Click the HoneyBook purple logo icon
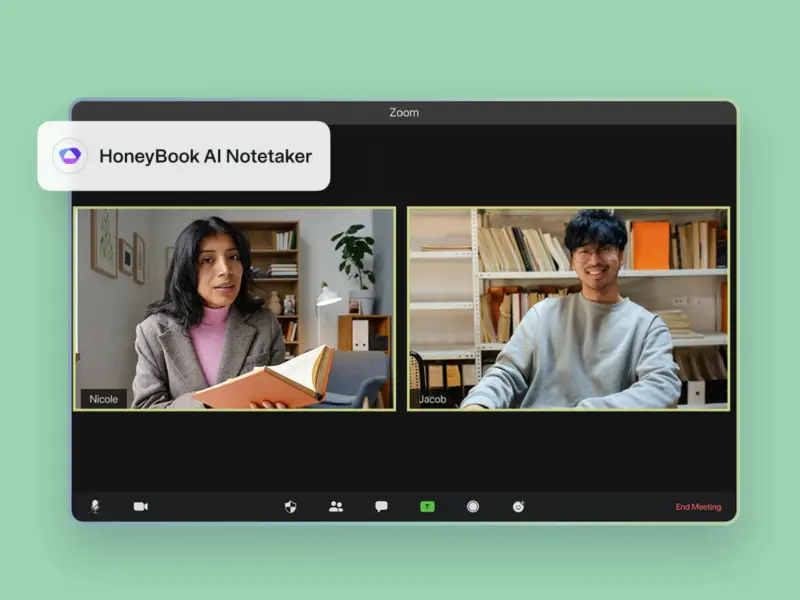The height and width of the screenshot is (600, 800). point(69,156)
